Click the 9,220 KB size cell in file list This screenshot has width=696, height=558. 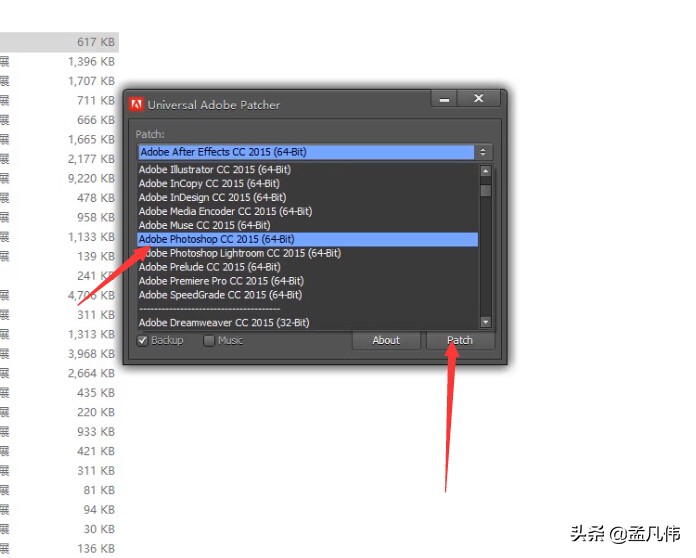91,178
